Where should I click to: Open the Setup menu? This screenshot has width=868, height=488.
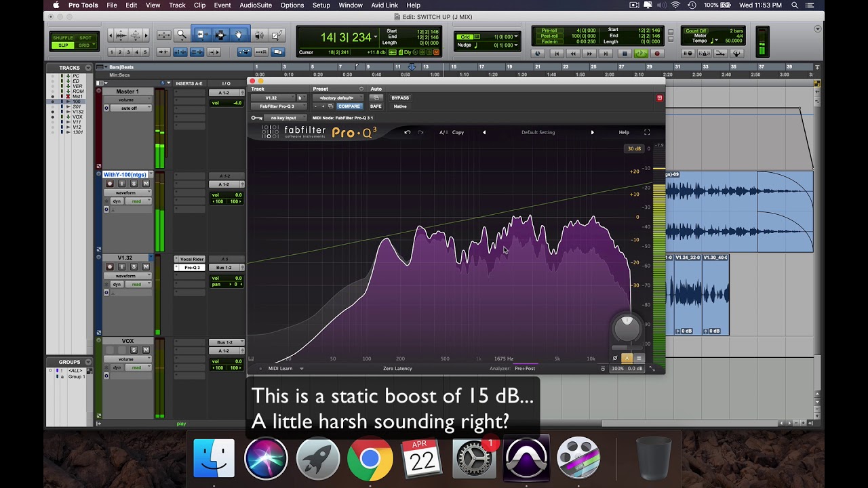[321, 5]
